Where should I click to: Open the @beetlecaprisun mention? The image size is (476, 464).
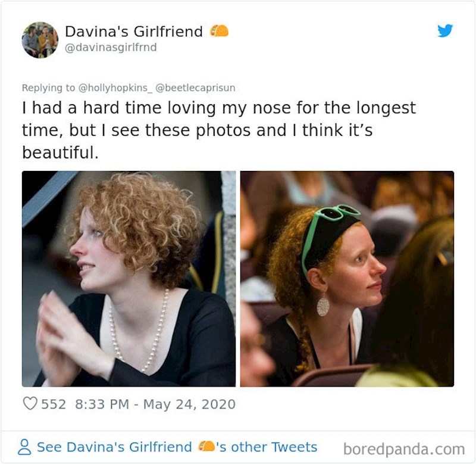click(x=195, y=88)
